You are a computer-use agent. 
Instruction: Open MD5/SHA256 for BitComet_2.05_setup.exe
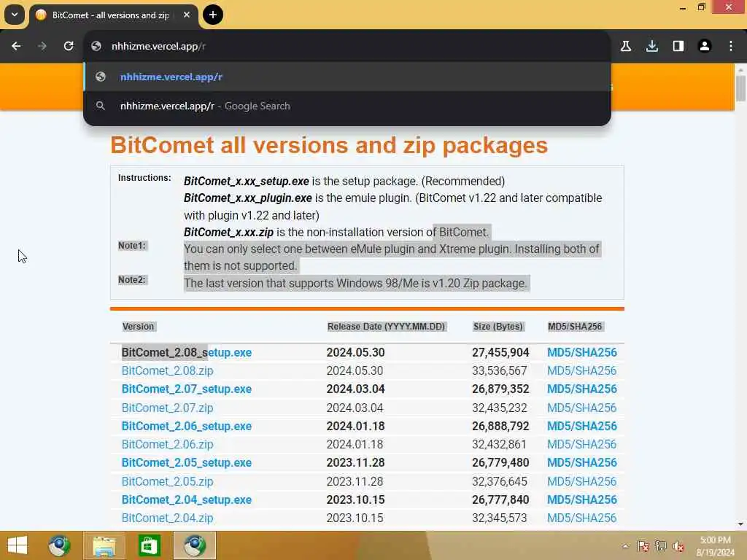click(x=581, y=463)
